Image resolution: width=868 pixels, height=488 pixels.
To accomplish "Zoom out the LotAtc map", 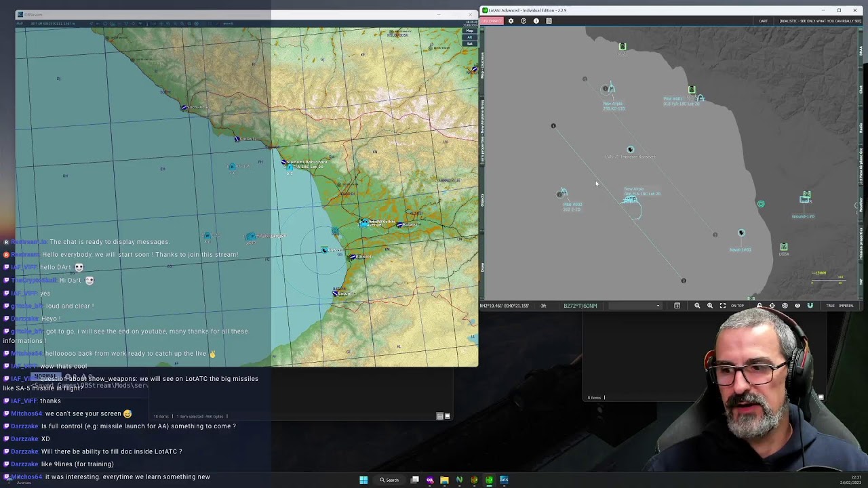I will pyautogui.click(x=697, y=306).
